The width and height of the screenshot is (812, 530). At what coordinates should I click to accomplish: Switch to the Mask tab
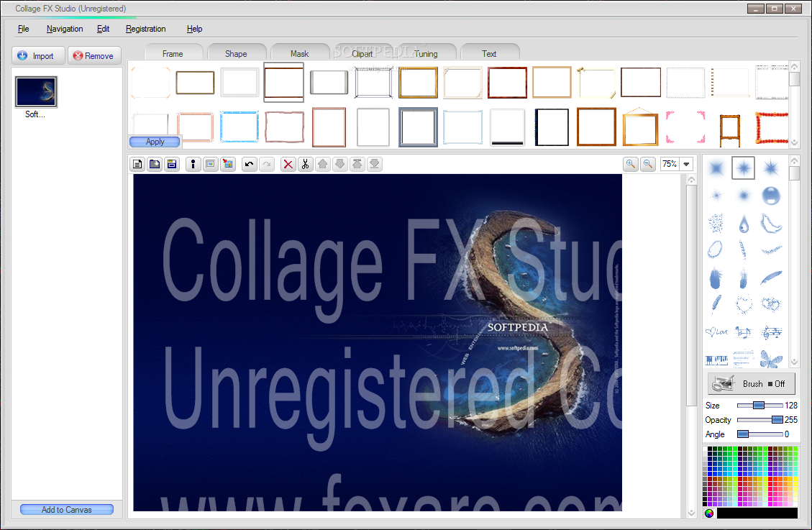(299, 53)
